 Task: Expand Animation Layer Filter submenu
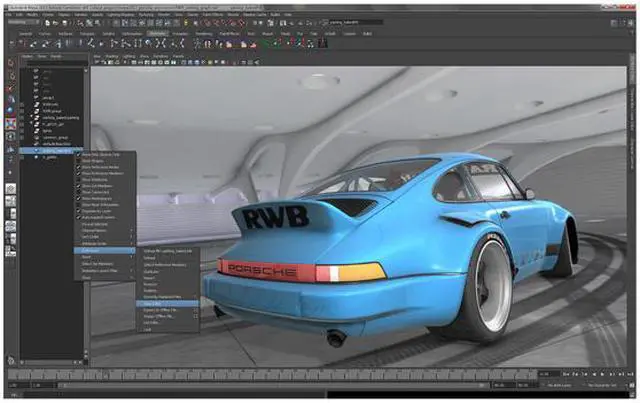(104, 271)
